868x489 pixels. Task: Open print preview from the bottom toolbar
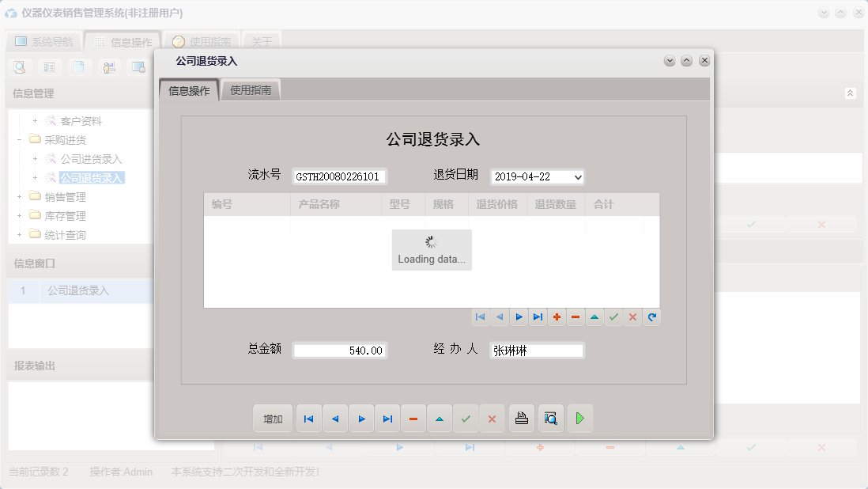coord(550,418)
